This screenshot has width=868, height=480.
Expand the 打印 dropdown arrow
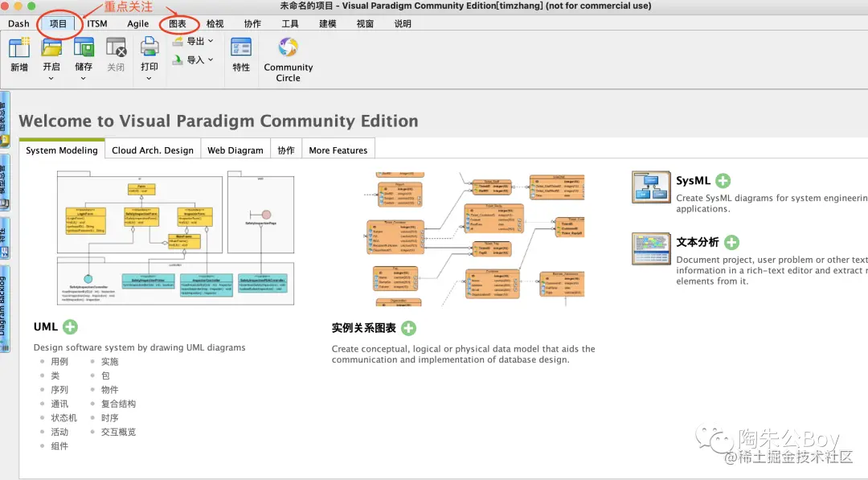[x=149, y=79]
